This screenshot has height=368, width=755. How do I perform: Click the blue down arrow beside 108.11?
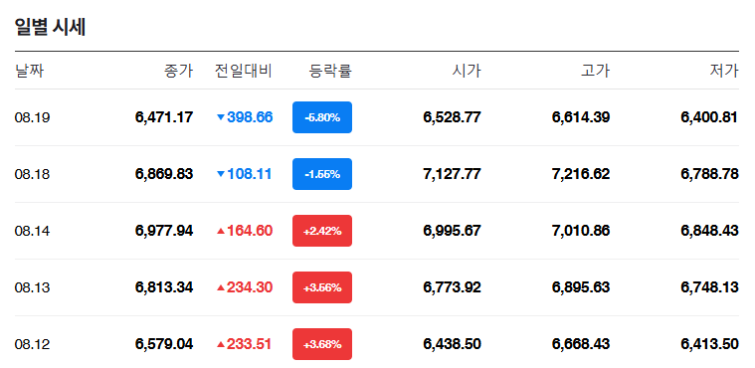point(221,174)
